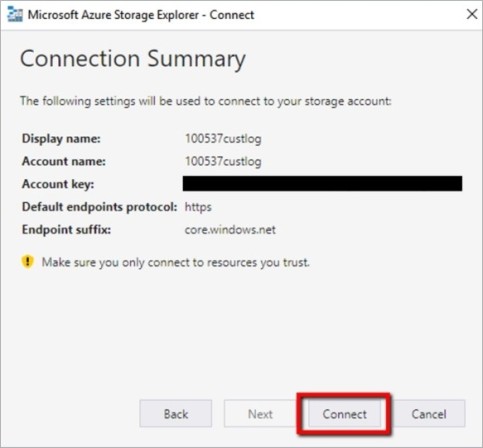This screenshot has width=483, height=448.
Task: Click the yellow warning shield icon
Action: pyautogui.click(x=28, y=262)
